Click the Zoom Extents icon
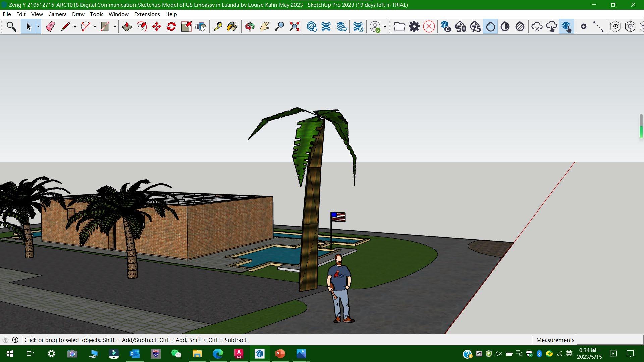 (294, 26)
